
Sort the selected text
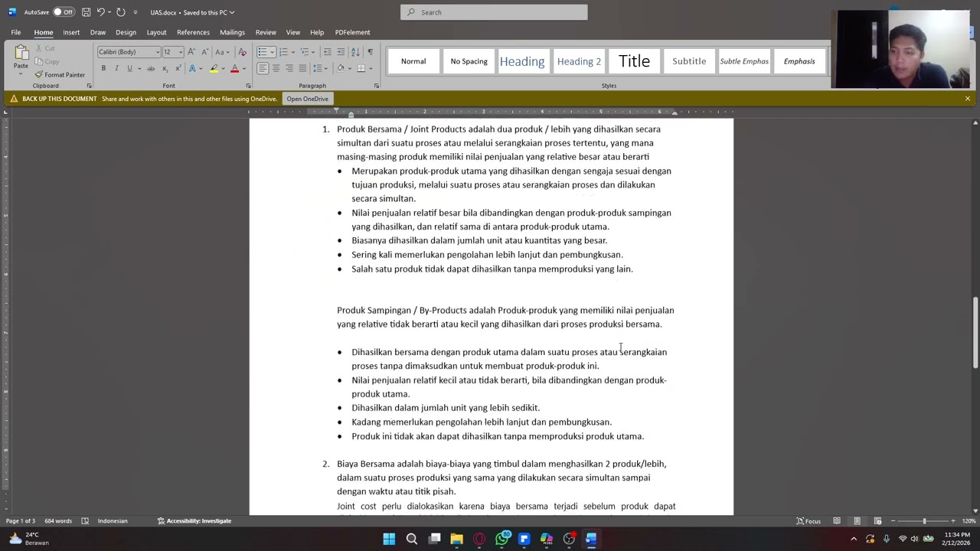click(355, 52)
